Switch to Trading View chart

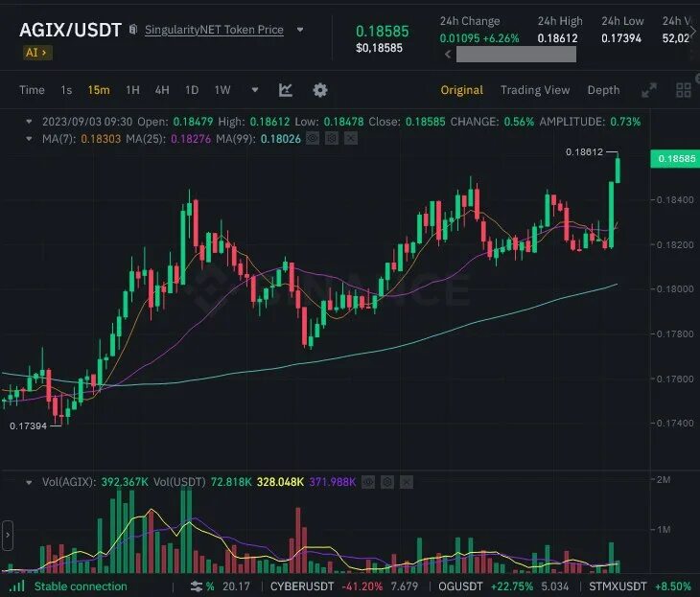535,90
